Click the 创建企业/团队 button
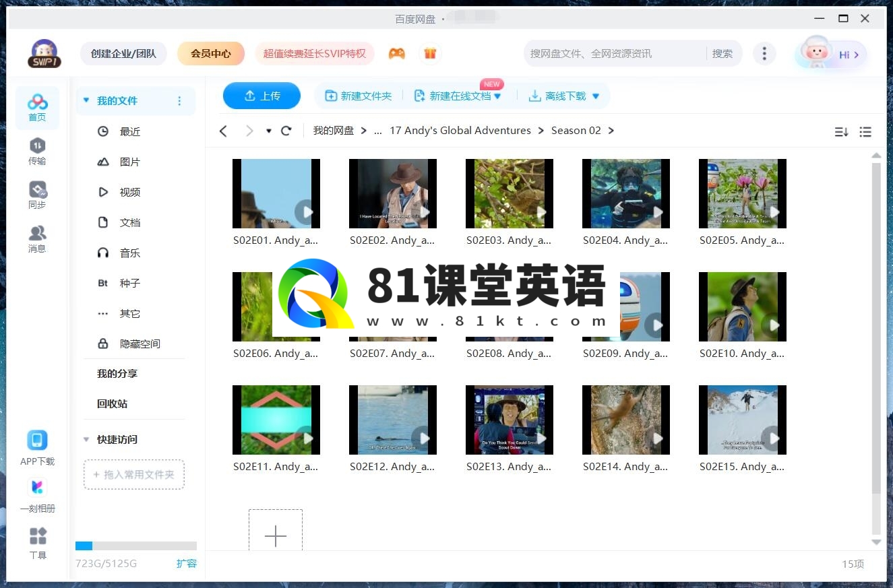This screenshot has width=893, height=588. [123, 53]
